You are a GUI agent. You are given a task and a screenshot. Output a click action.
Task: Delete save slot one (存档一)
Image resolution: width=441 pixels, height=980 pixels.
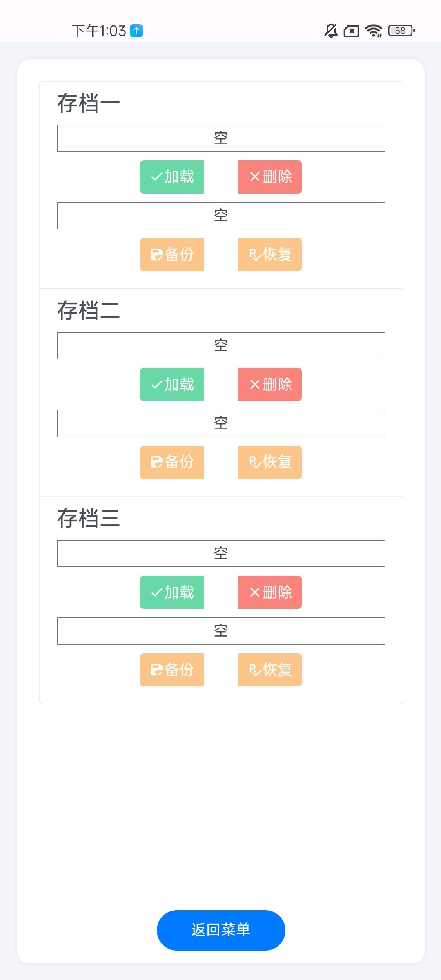(x=269, y=177)
